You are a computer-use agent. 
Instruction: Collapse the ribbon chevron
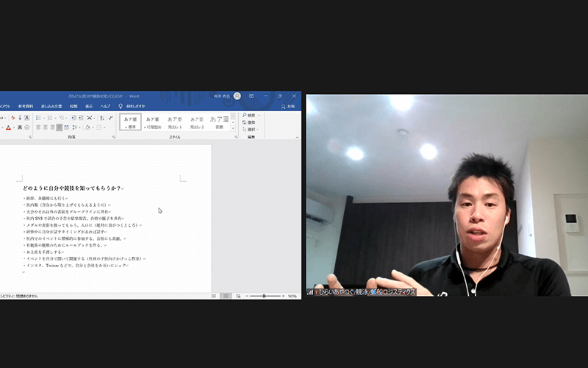click(x=297, y=138)
